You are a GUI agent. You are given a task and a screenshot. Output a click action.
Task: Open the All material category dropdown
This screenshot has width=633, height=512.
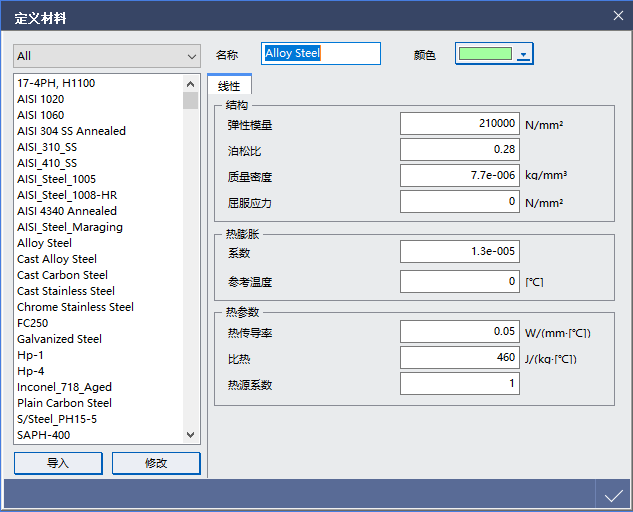[x=107, y=56]
